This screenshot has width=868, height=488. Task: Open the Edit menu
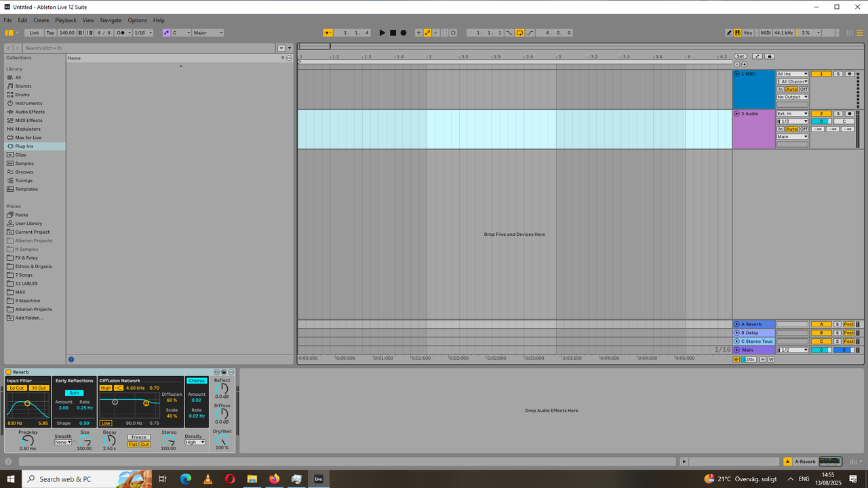coord(22,20)
